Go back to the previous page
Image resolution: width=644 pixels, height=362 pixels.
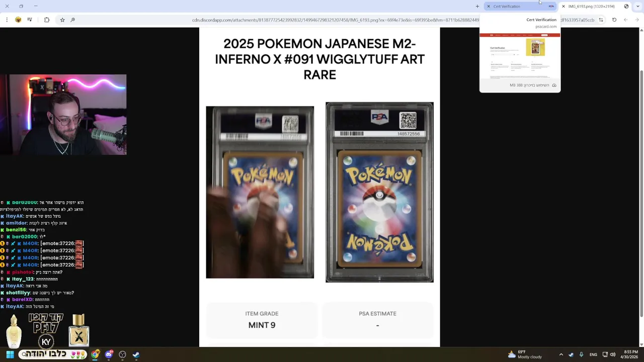pyautogui.click(x=625, y=20)
